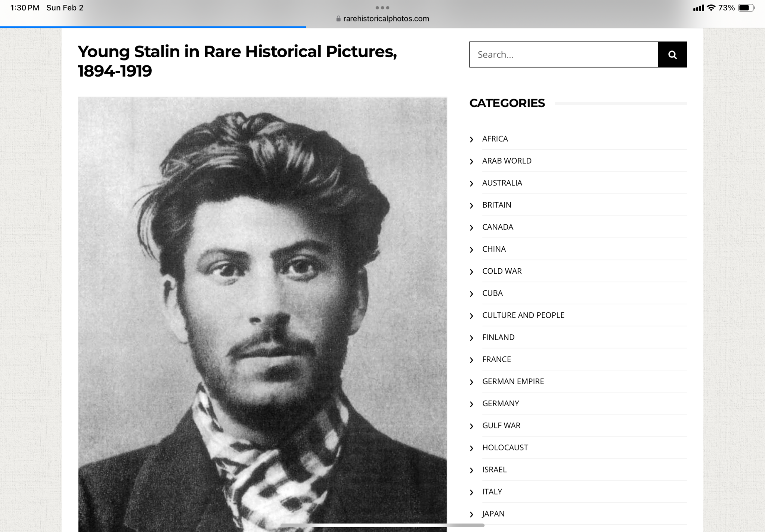This screenshot has height=532, width=765.
Task: Expand the GERMAN EMPIRE category arrow
Action: [471, 382]
